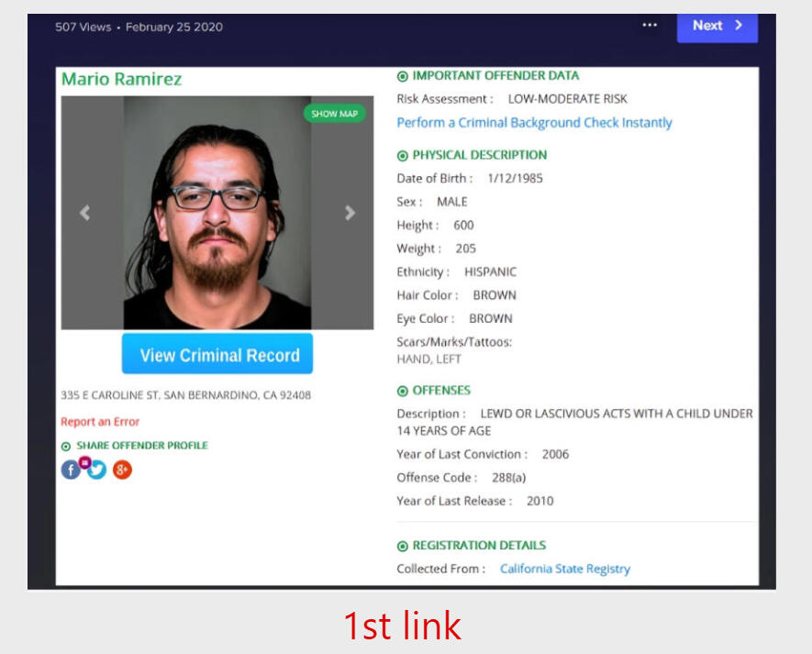Click View Criminal Record button

tap(217, 354)
